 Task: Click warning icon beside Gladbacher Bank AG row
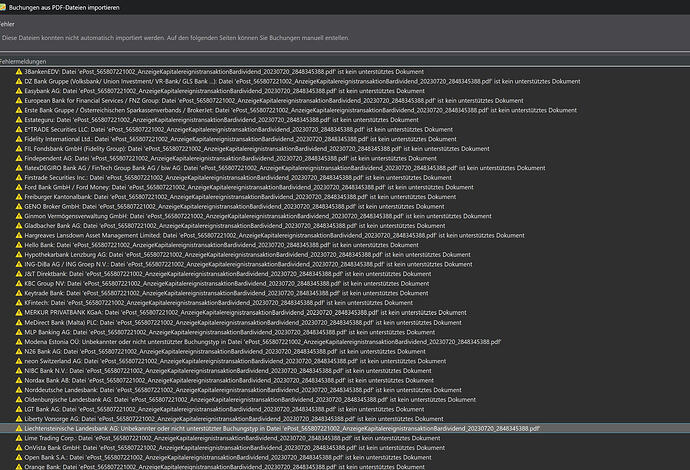[x=18, y=226]
